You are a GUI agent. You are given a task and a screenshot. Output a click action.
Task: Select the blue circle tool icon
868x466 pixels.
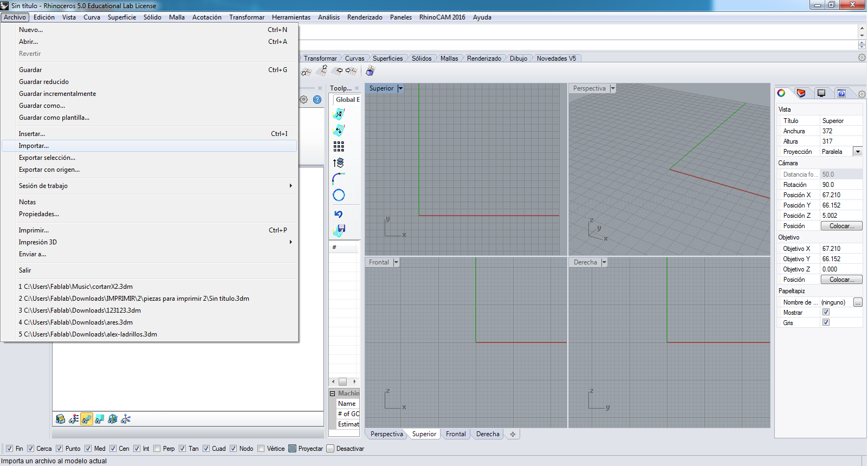(339, 195)
